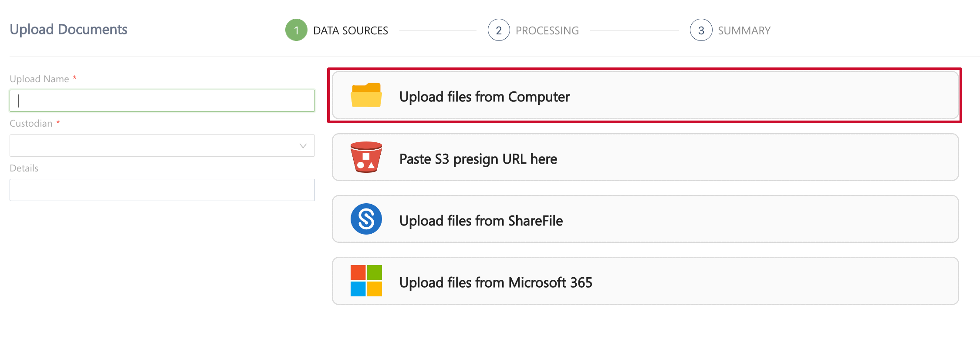
Task: Choose Upload files from Computer option
Action: coord(484,97)
